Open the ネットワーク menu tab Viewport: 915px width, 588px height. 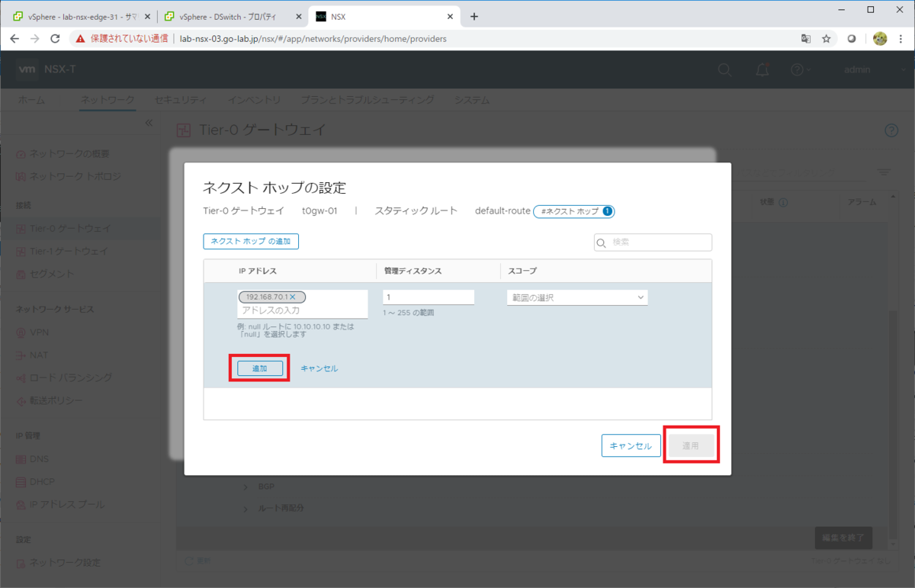(108, 100)
